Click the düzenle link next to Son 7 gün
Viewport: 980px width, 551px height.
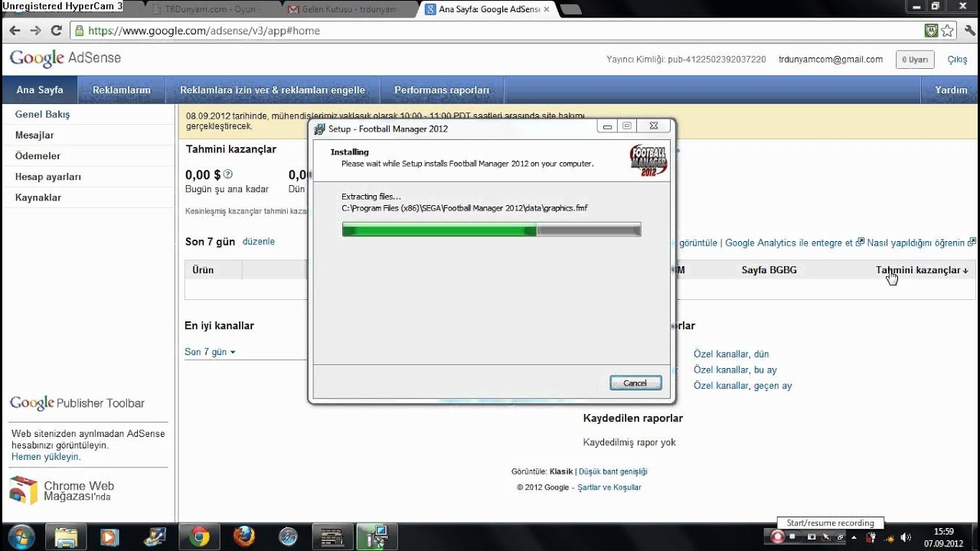(x=259, y=241)
